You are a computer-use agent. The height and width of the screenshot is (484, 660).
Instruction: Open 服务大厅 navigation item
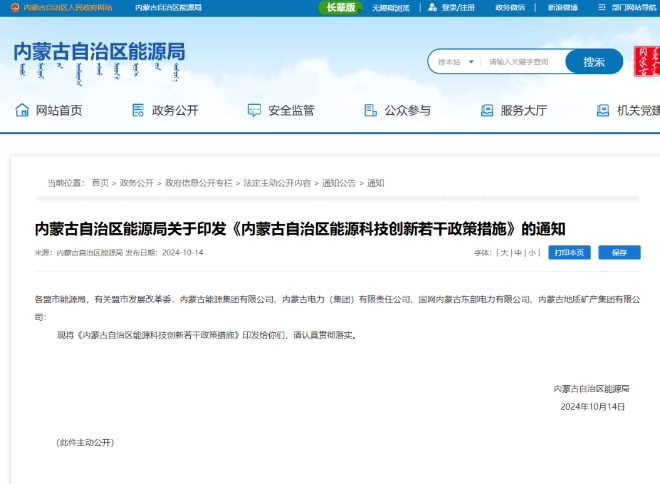pyautogui.click(x=524, y=110)
